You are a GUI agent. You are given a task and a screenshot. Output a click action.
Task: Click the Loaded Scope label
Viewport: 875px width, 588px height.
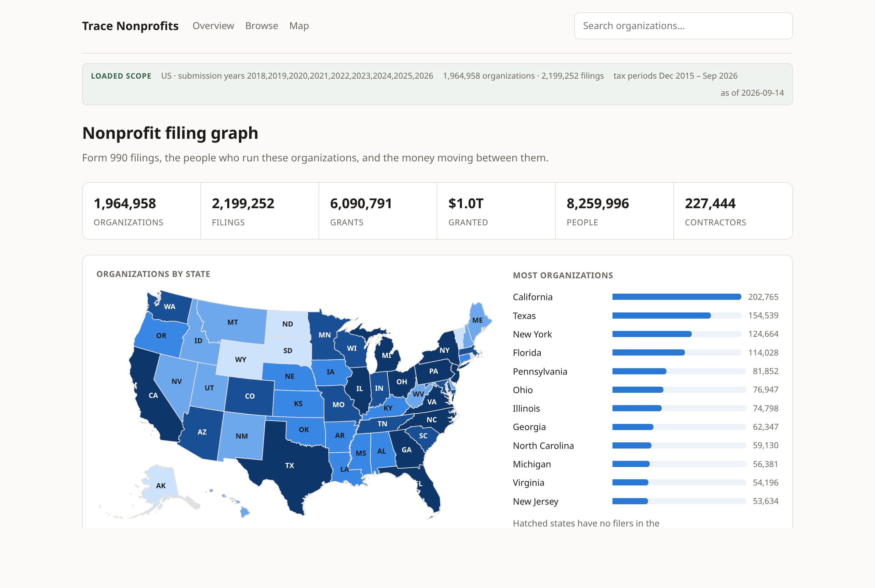pos(121,76)
